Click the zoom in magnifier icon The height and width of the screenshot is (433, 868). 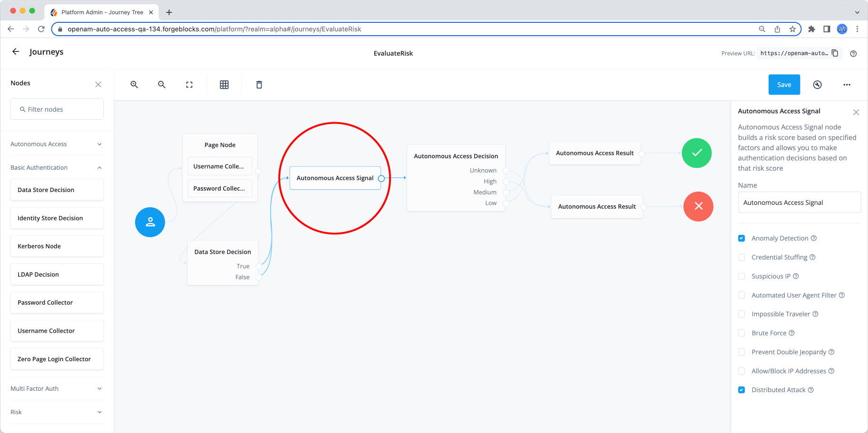[x=134, y=85]
